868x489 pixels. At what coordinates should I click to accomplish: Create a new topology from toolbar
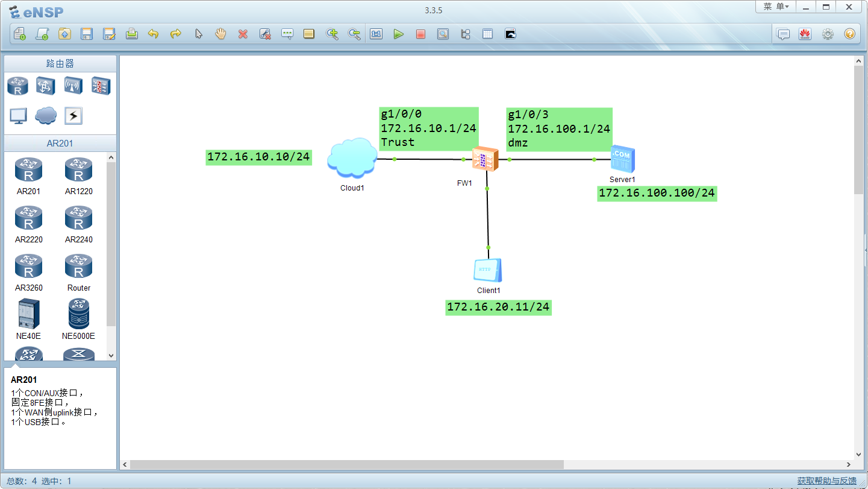tap(20, 34)
